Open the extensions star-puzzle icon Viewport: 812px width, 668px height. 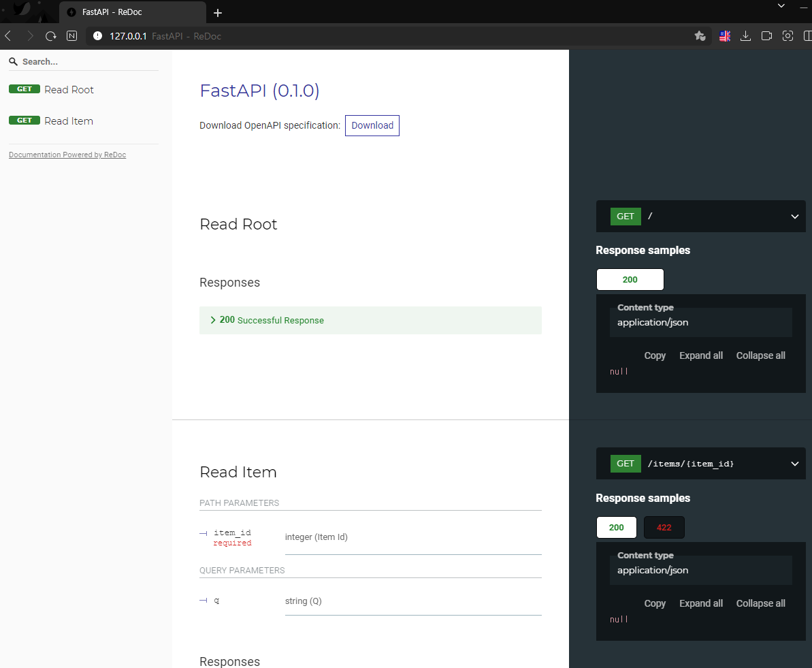[x=700, y=36]
